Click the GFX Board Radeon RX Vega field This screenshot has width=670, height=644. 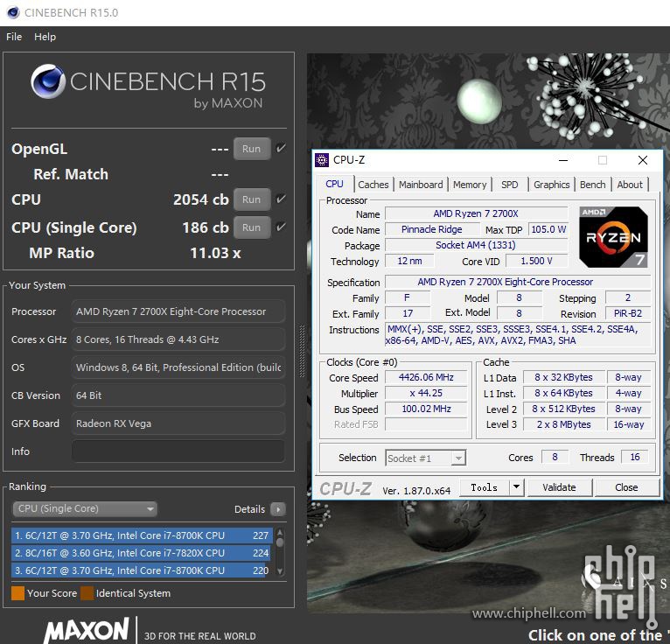[178, 423]
